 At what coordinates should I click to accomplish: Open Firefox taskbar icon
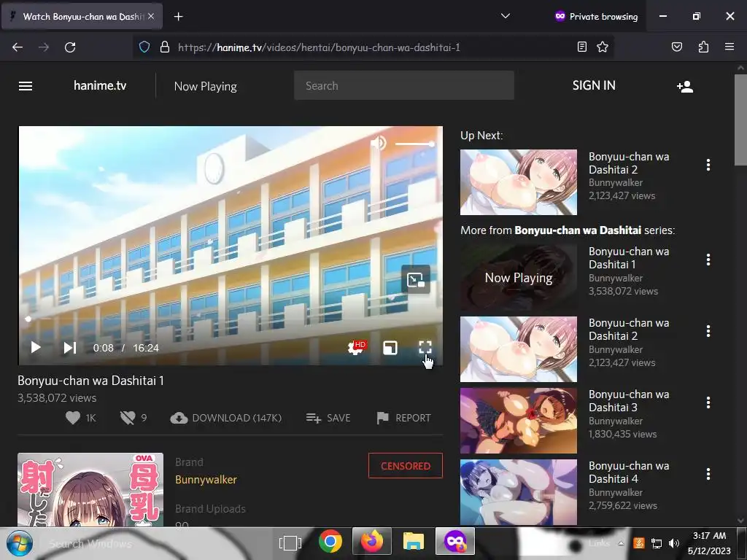372,542
